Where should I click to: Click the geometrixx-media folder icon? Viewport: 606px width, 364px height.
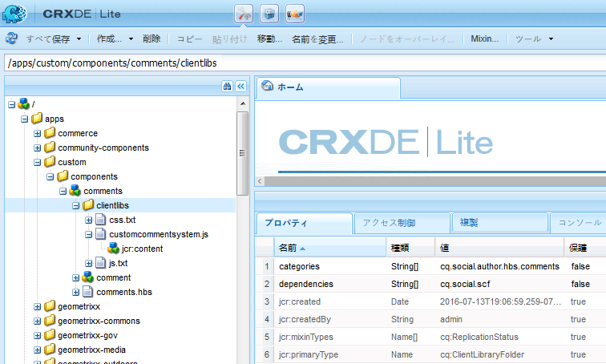click(x=50, y=350)
